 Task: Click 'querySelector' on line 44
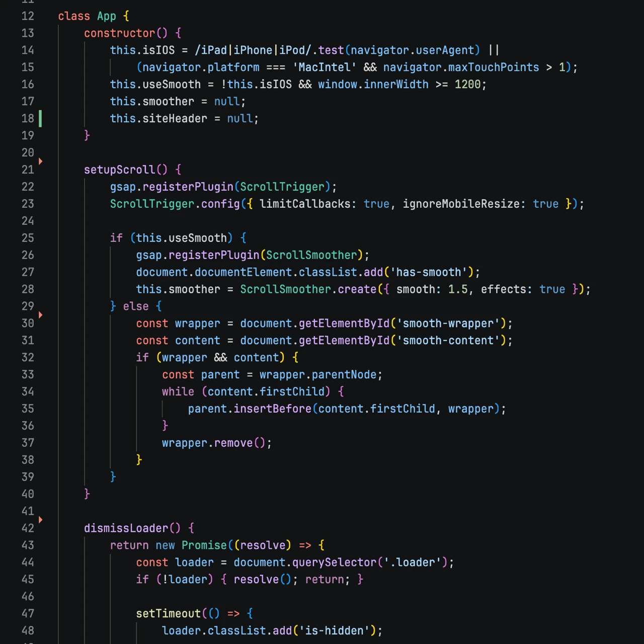click(x=335, y=562)
